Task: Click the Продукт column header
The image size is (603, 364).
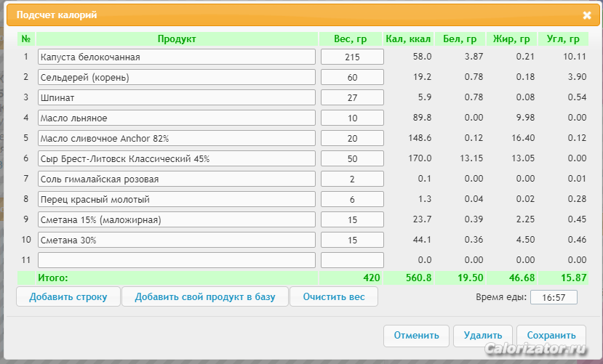Action: click(x=177, y=39)
